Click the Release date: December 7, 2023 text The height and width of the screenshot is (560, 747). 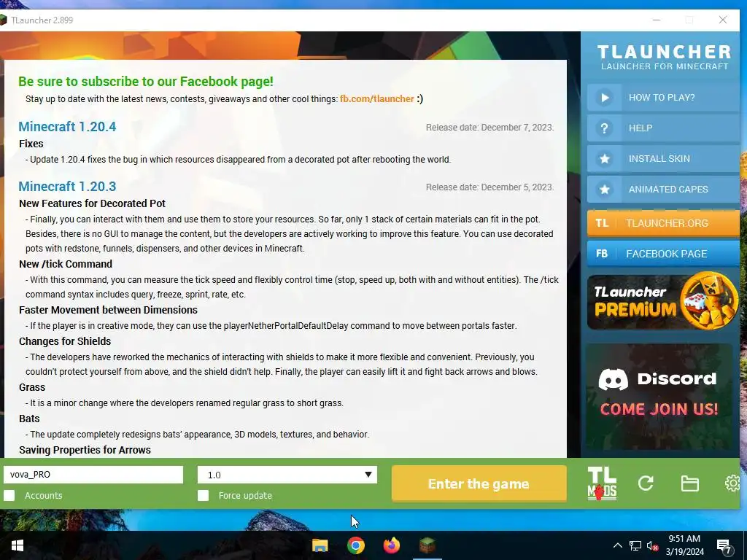(489, 128)
